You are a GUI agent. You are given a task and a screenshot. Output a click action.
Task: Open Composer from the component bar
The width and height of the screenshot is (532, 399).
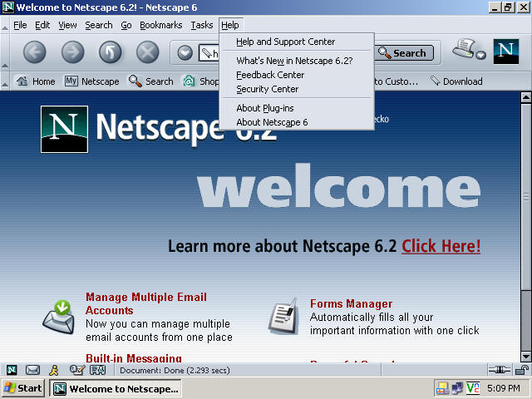(x=77, y=370)
